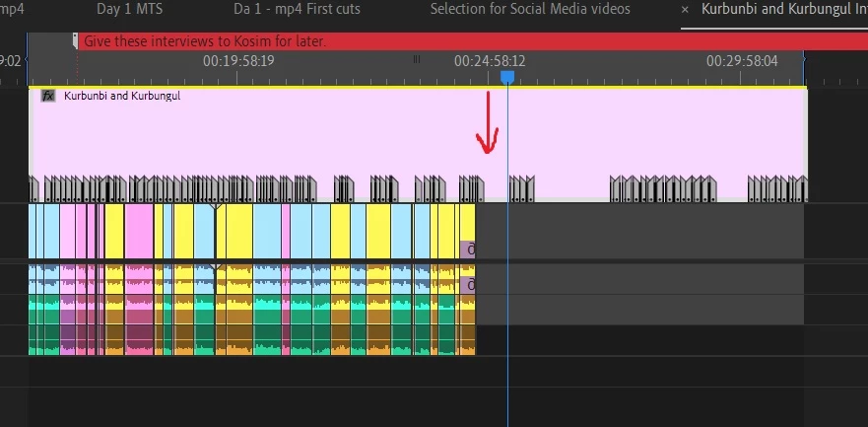Select the red Kosim interviews marker bar

[473, 41]
